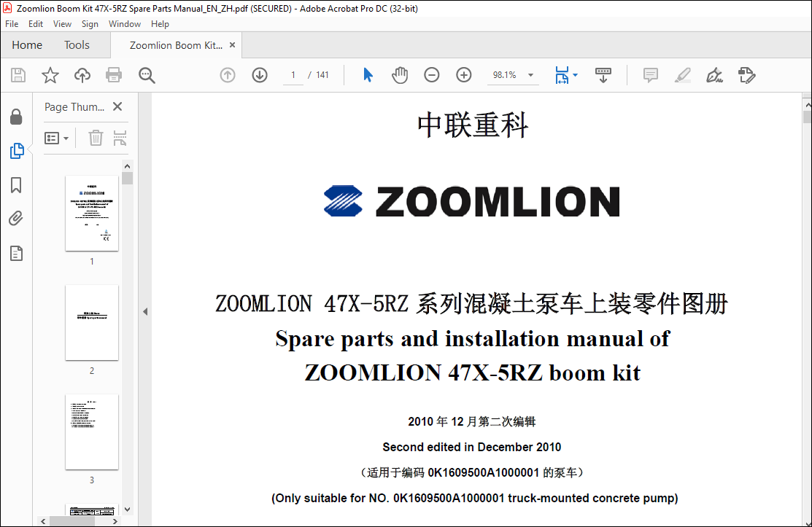Open the Sign menu

tap(90, 24)
